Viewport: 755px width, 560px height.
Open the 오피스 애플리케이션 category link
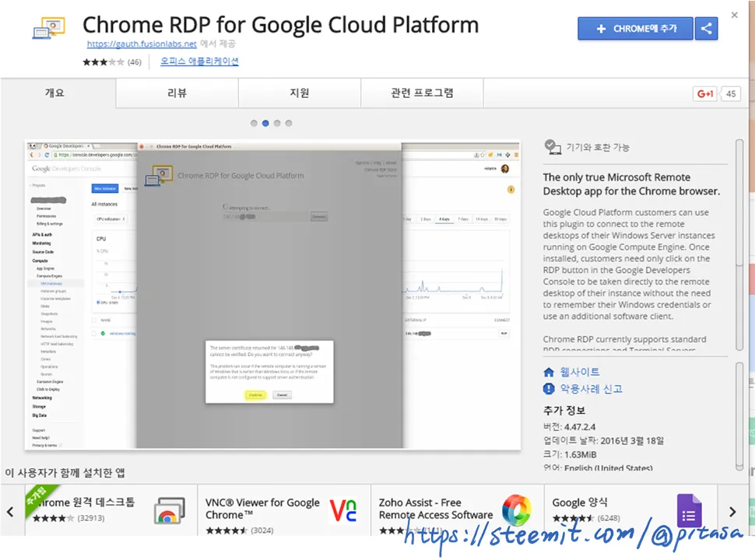pos(199,61)
